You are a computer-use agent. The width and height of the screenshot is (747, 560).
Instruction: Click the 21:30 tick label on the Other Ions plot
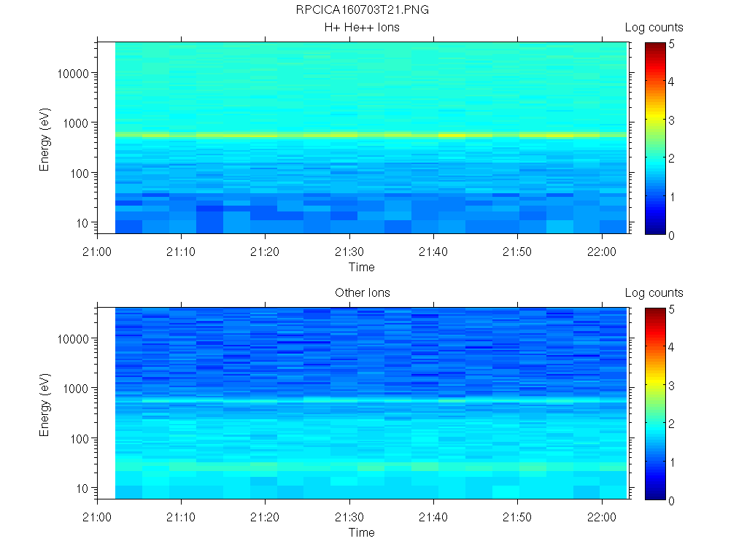[x=349, y=517]
